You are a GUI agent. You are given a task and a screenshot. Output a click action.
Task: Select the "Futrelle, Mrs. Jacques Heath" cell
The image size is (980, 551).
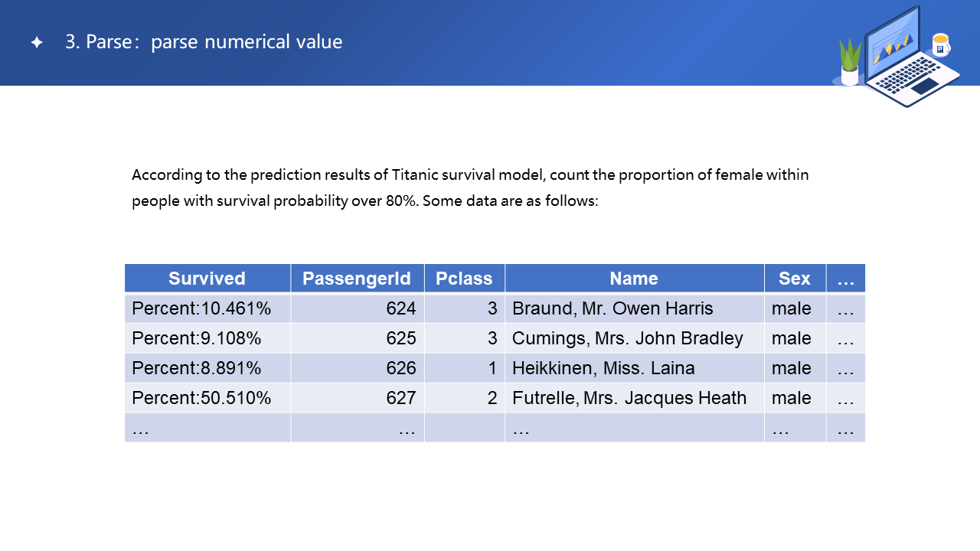click(x=629, y=398)
